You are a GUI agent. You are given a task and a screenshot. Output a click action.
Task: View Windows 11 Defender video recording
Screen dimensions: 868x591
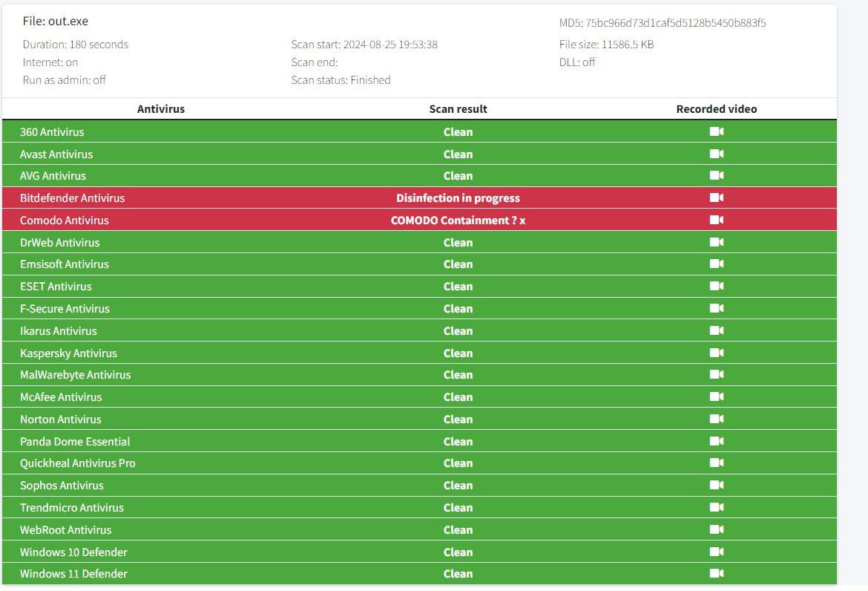click(717, 572)
